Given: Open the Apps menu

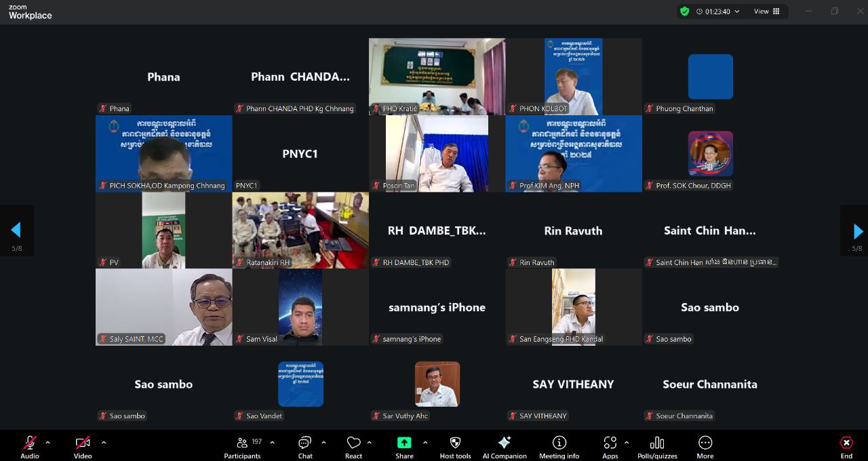Looking at the screenshot, I should point(610,443).
